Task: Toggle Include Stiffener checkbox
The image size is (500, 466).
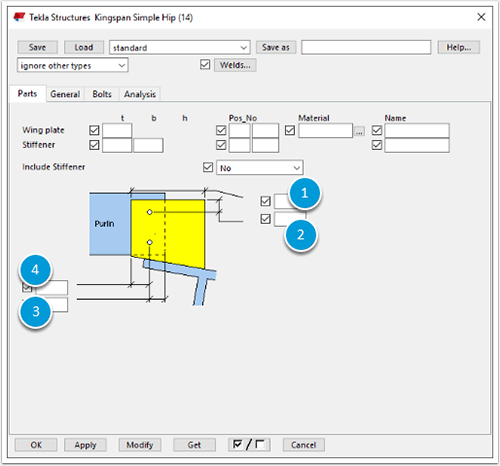Action: coord(208,167)
